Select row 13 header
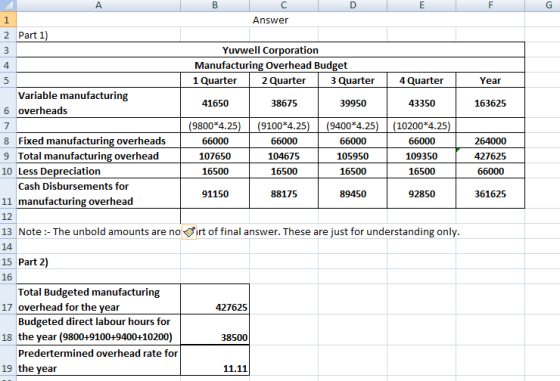 point(8,232)
